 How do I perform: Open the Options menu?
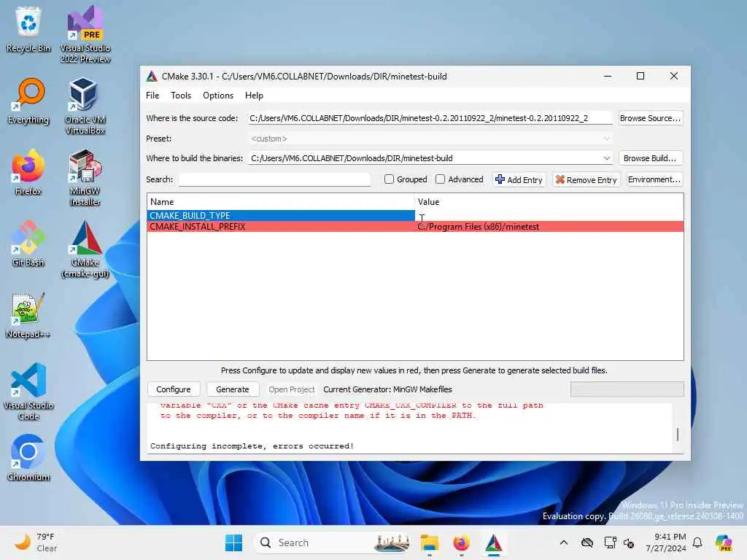(218, 96)
